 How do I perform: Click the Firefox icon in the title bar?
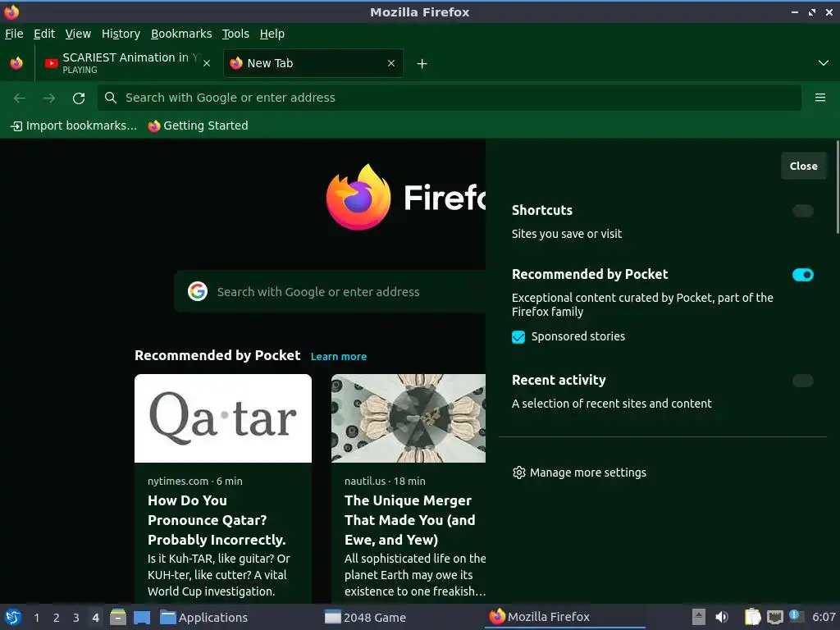11,11
